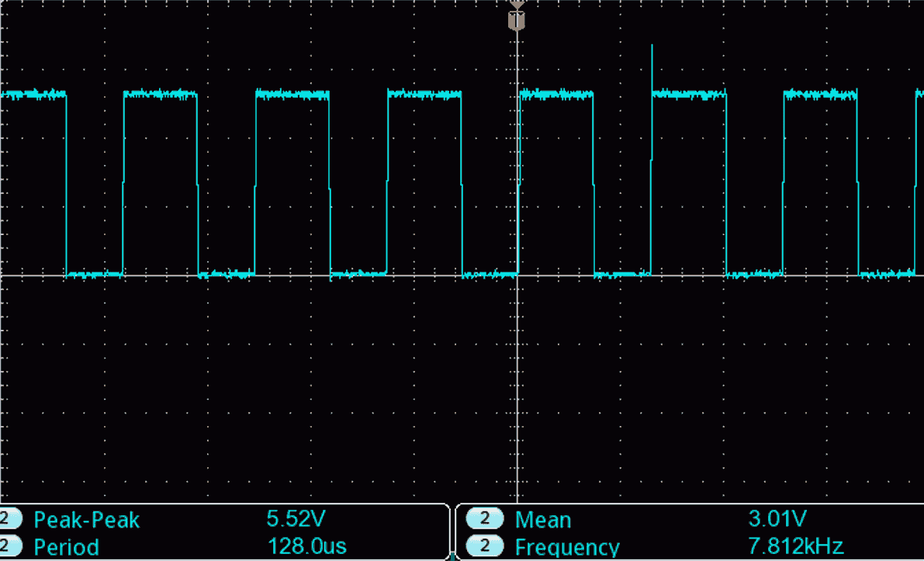Viewport: 924px width, 561px height.
Task: Click the tall glitch spike on the waveform
Action: pyautogui.click(x=652, y=68)
